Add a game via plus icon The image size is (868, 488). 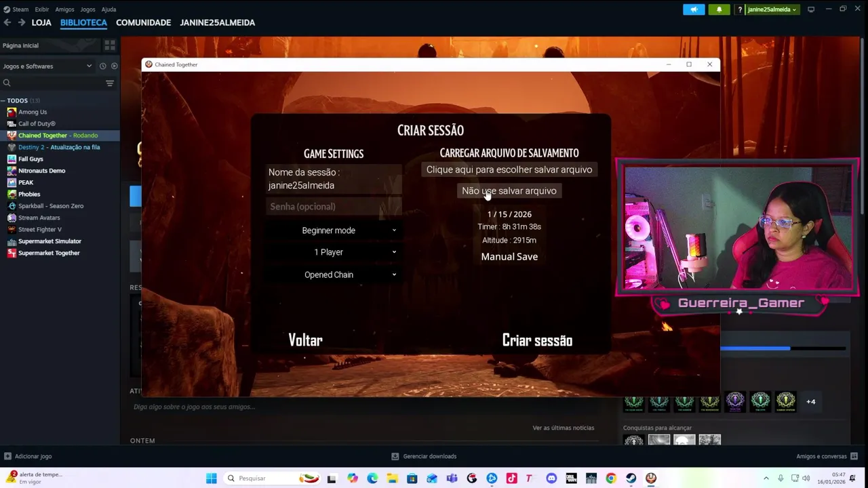[x=7, y=456]
